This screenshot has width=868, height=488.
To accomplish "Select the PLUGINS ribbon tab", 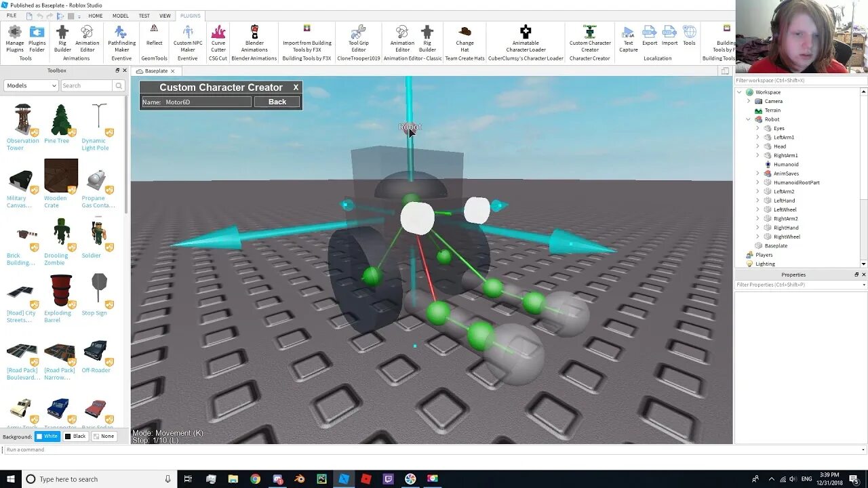I will pos(190,16).
